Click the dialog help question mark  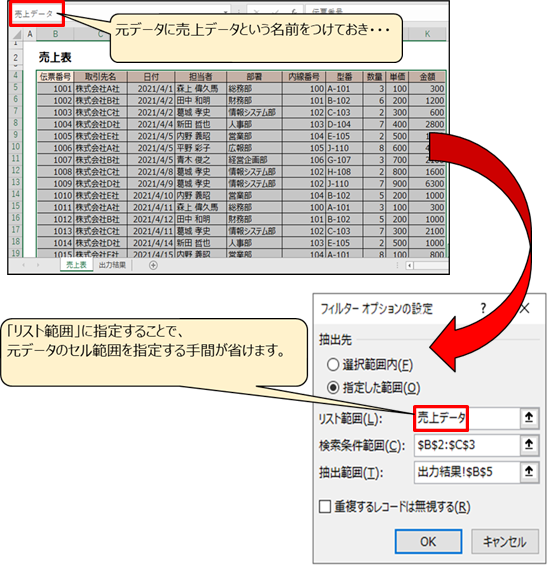click(x=483, y=308)
